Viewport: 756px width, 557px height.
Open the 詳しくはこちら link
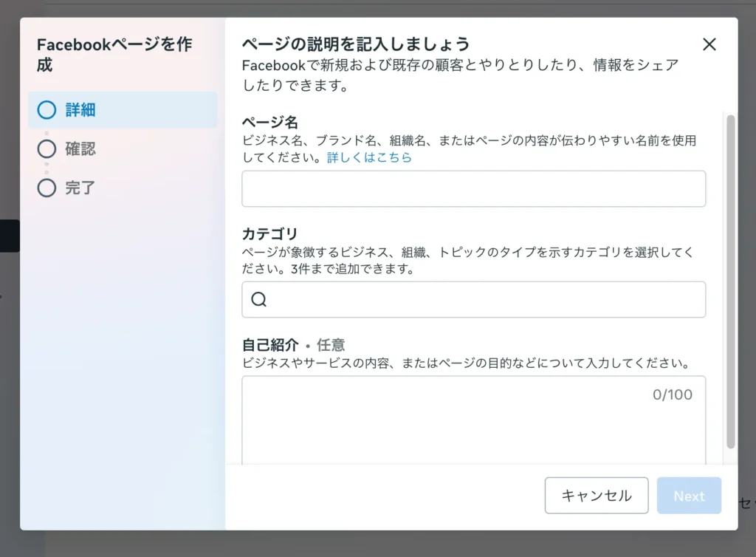click(x=369, y=157)
